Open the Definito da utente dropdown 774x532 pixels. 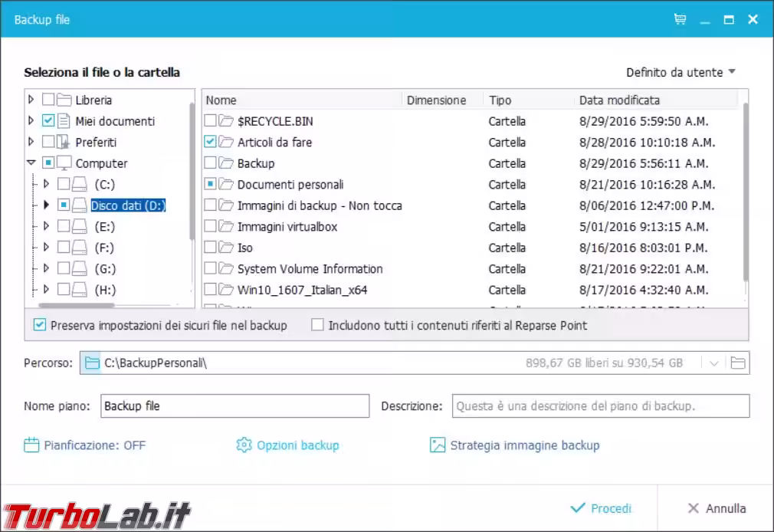681,72
